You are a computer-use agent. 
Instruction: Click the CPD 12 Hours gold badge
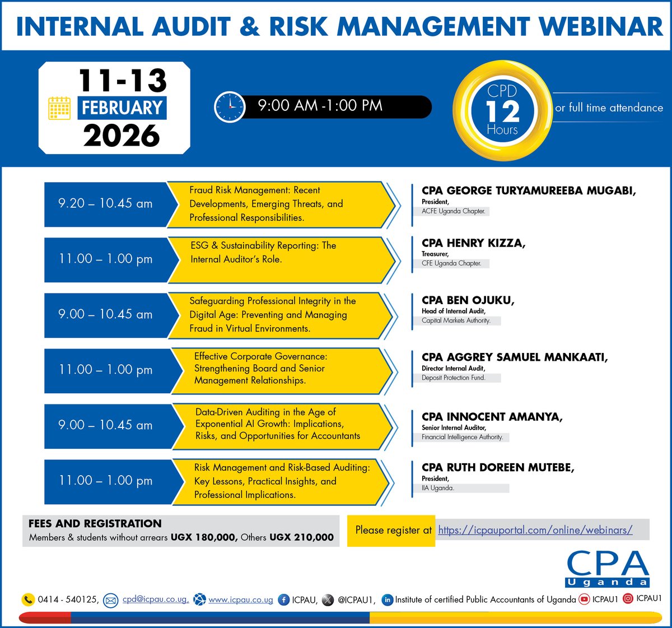(x=502, y=111)
